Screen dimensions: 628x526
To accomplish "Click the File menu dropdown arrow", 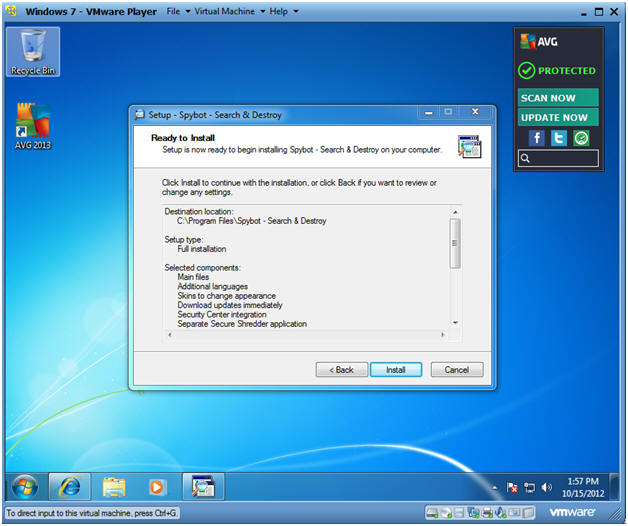I will click(187, 12).
